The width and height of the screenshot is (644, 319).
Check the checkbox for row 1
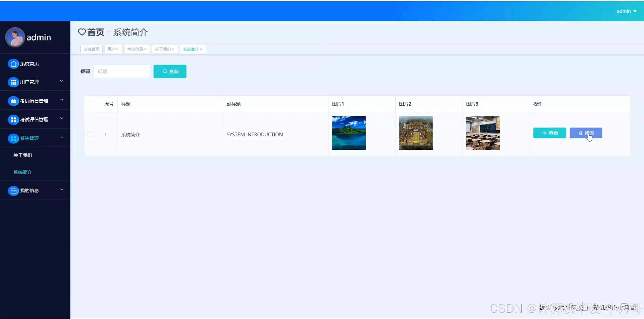(90, 135)
